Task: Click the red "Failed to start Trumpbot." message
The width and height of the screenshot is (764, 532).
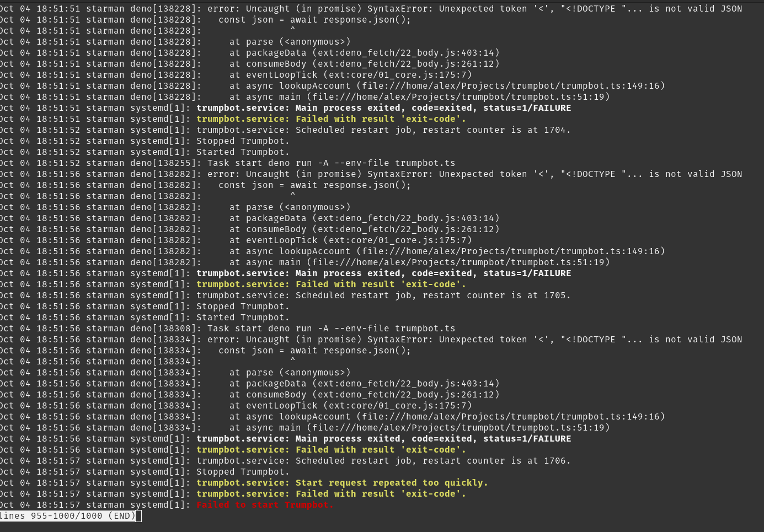Action: click(x=265, y=505)
